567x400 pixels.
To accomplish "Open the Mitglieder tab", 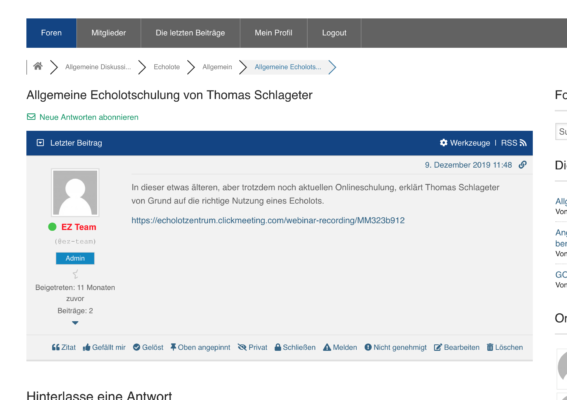I will [x=108, y=33].
